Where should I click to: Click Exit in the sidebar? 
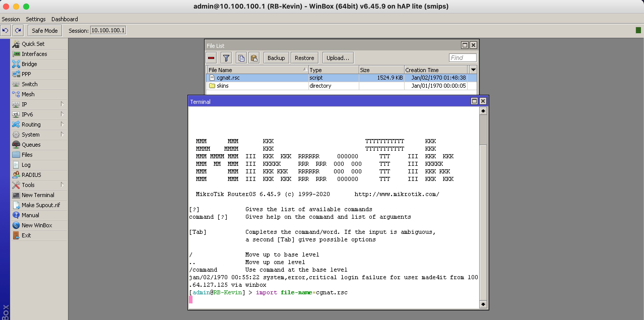point(39,235)
